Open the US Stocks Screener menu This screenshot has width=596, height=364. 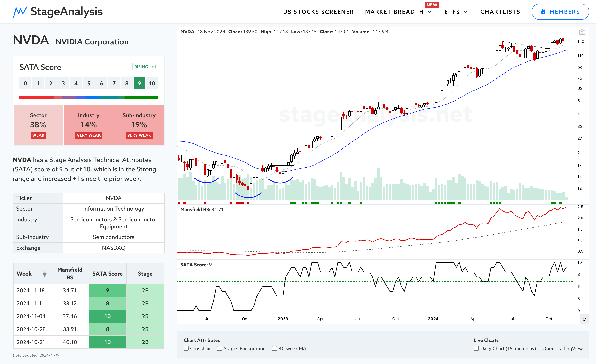click(x=318, y=12)
